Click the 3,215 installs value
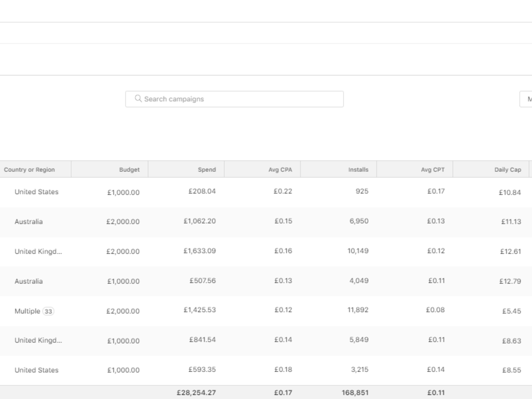532x399 pixels. pos(360,370)
